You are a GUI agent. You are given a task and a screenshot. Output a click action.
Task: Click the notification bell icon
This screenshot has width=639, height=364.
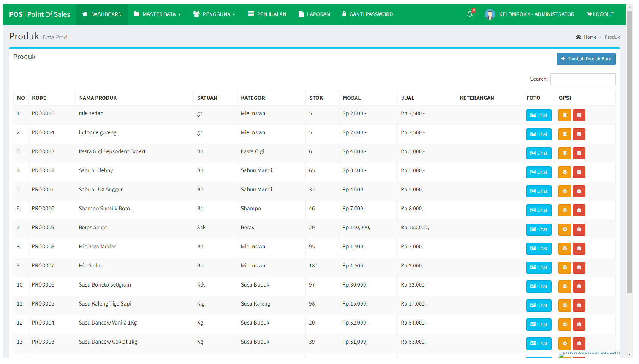[470, 14]
